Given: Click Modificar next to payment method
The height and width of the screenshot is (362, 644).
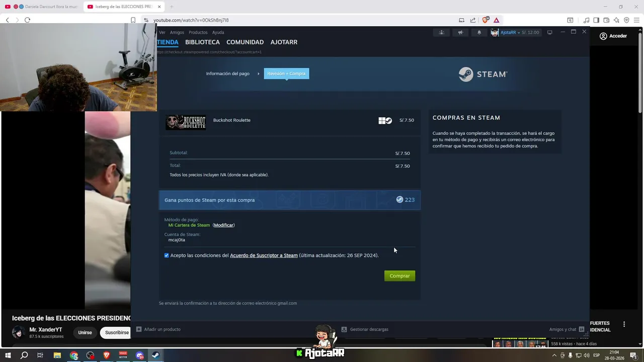Looking at the screenshot, I should pyautogui.click(x=223, y=225).
